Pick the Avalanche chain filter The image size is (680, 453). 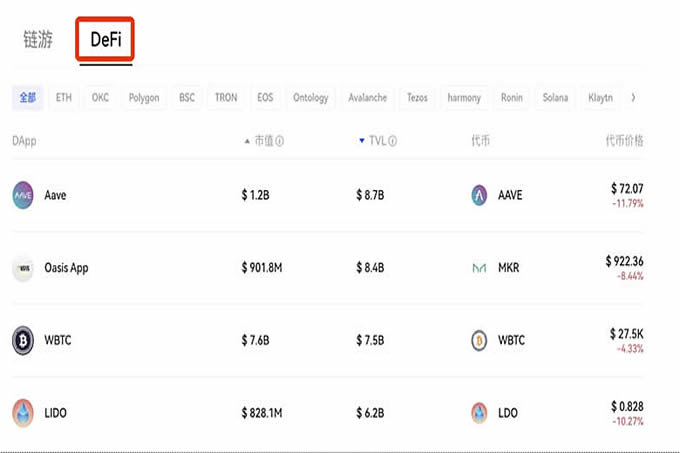pos(368,98)
